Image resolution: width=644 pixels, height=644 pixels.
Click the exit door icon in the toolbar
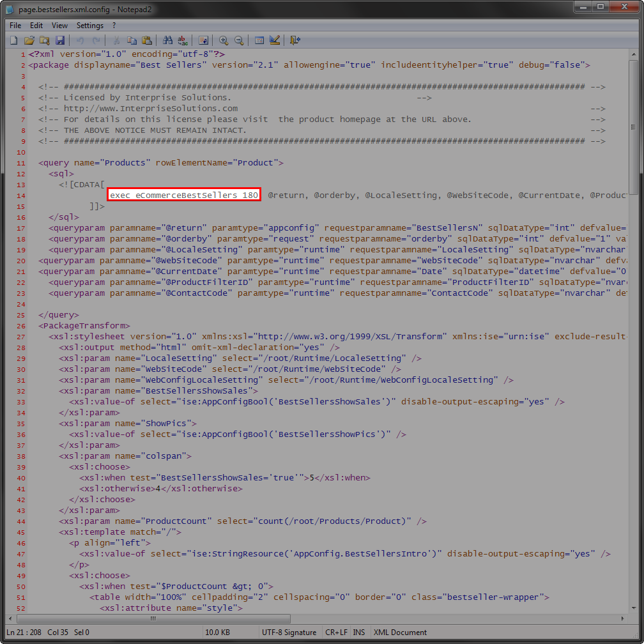click(x=295, y=40)
